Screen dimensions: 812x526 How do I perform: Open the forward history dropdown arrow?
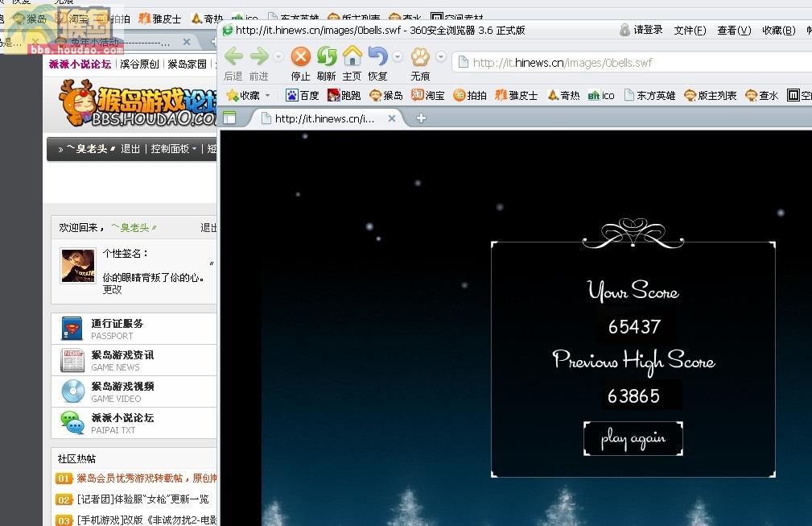[x=278, y=56]
